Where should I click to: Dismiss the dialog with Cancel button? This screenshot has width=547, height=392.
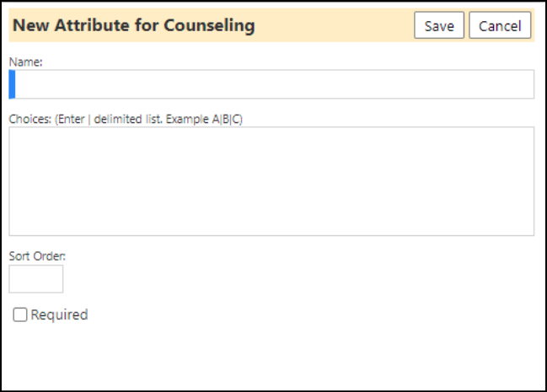tap(500, 25)
